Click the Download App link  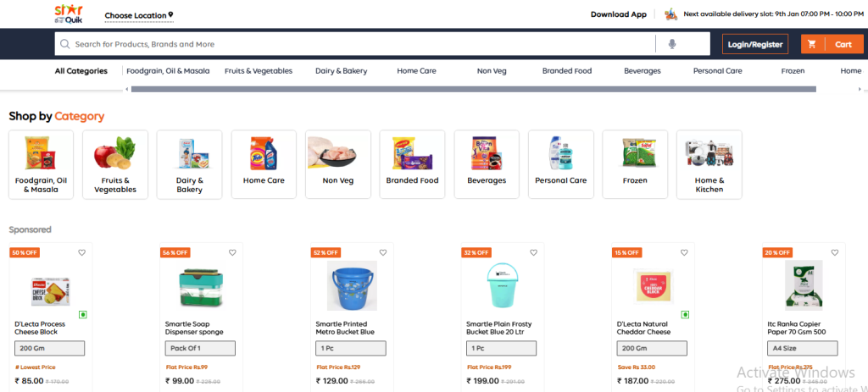click(618, 14)
